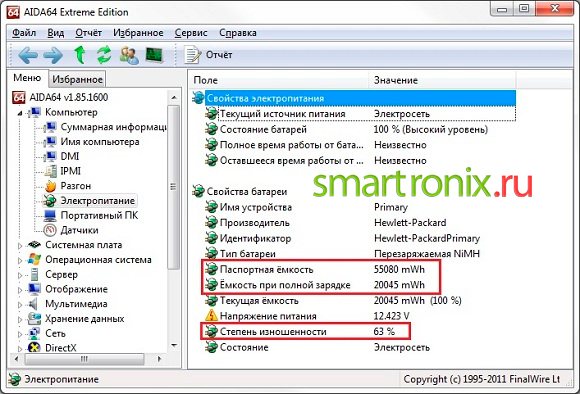Expand the Сервер node
The height and width of the screenshot is (394, 580).
tap(20, 275)
